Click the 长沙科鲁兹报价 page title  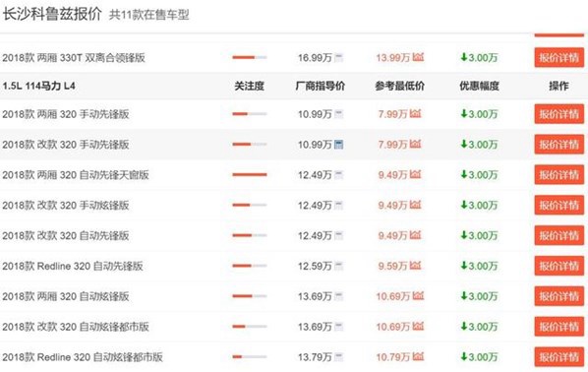[x=52, y=14]
